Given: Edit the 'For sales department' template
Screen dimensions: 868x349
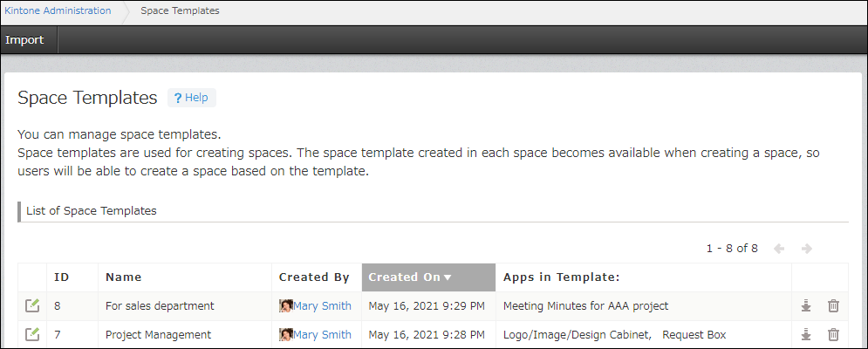Looking at the screenshot, I should (32, 305).
